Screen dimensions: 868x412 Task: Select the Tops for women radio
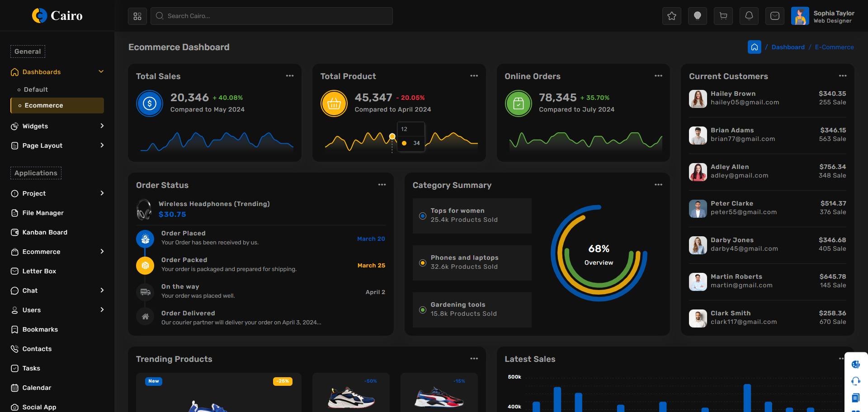click(x=423, y=216)
